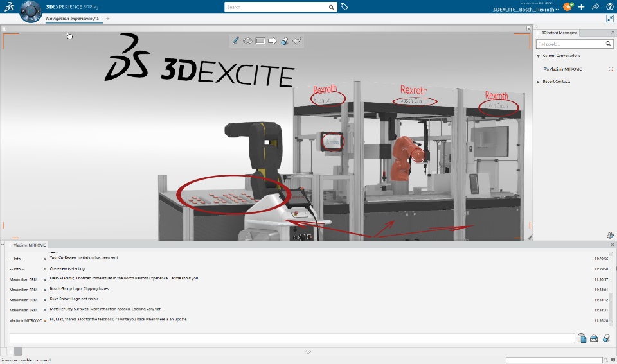This screenshot has width=617, height=364.
Task: Click into the chat message input box
Action: tap(292, 338)
